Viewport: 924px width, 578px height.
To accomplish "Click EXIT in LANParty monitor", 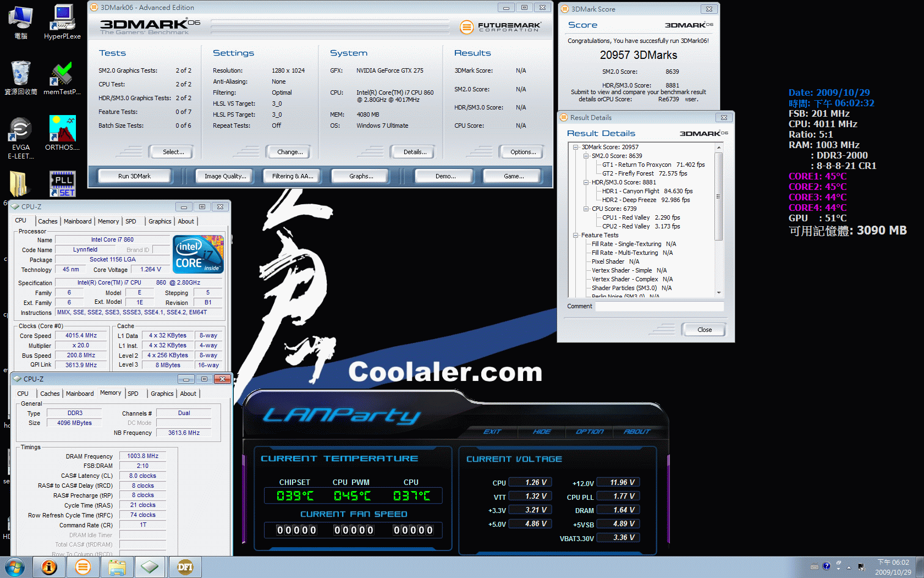I will tap(492, 432).
